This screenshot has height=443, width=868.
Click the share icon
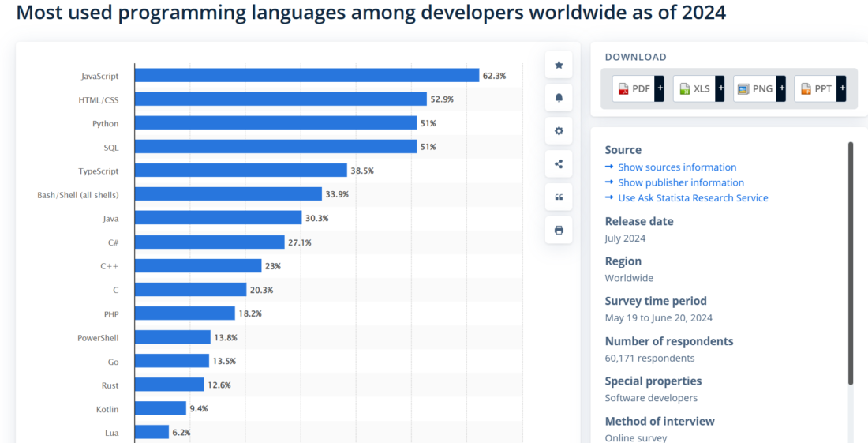point(559,164)
